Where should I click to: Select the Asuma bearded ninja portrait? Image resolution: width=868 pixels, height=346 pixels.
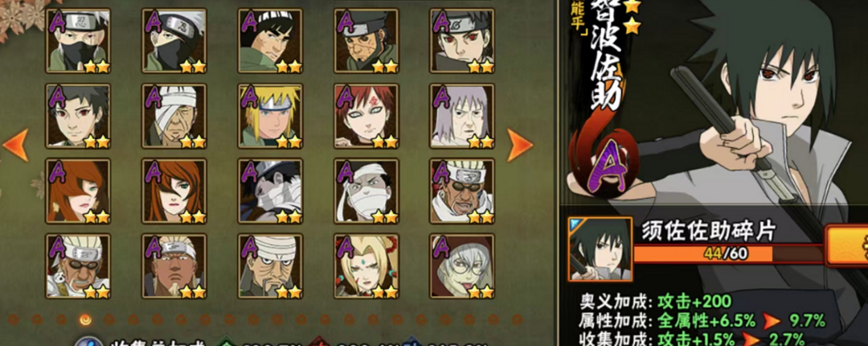coord(366,40)
